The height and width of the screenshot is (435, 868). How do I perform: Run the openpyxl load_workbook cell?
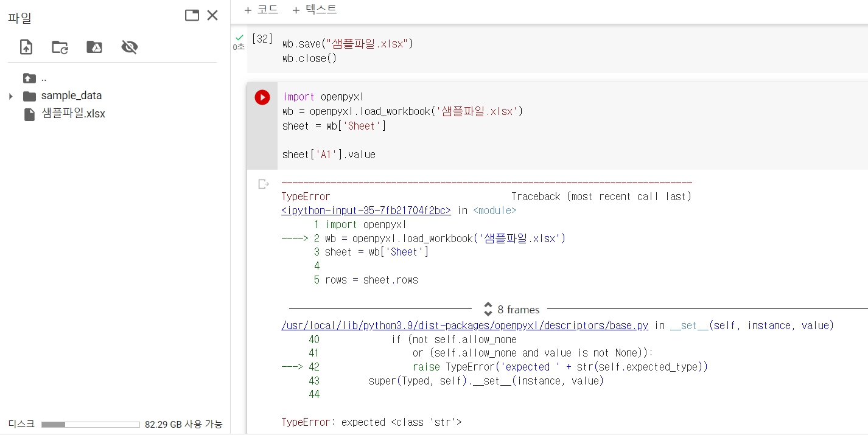[262, 97]
